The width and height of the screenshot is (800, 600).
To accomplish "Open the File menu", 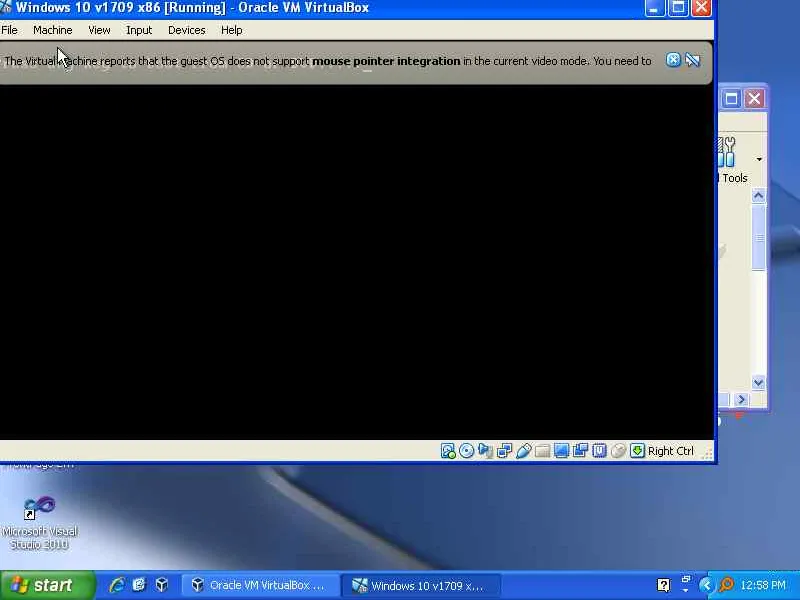I will (9, 30).
